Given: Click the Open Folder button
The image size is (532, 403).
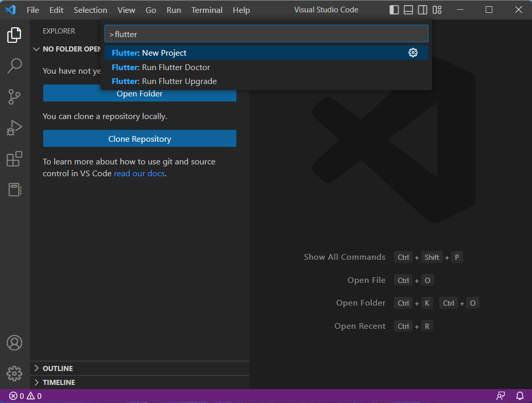Looking at the screenshot, I should tap(140, 94).
